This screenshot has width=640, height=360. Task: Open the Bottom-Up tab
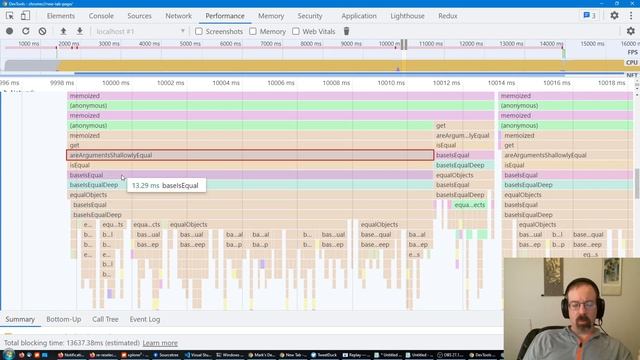[64, 319]
